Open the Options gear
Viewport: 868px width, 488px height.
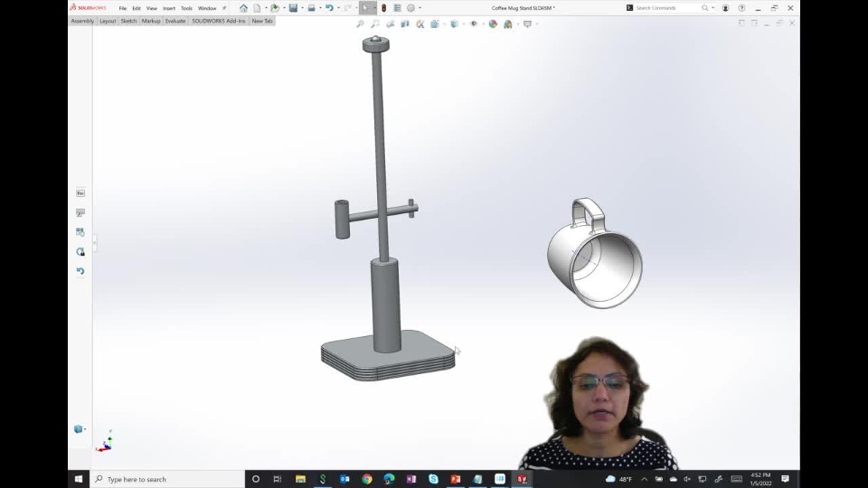[410, 8]
